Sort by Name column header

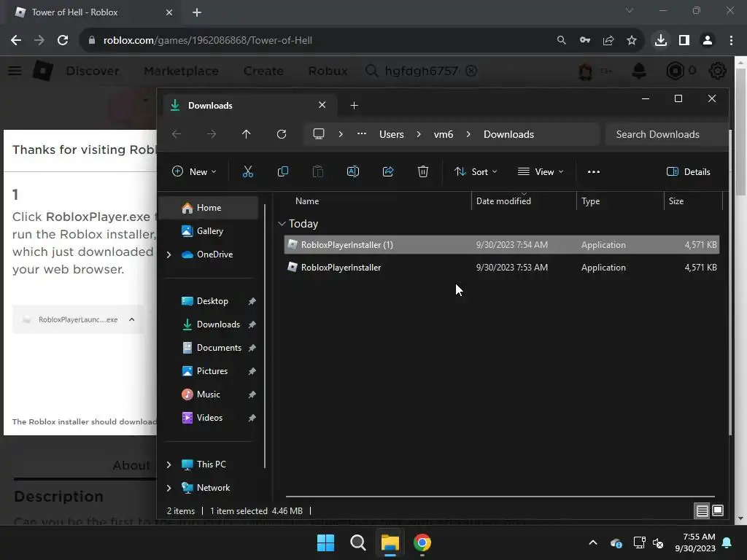[307, 201]
